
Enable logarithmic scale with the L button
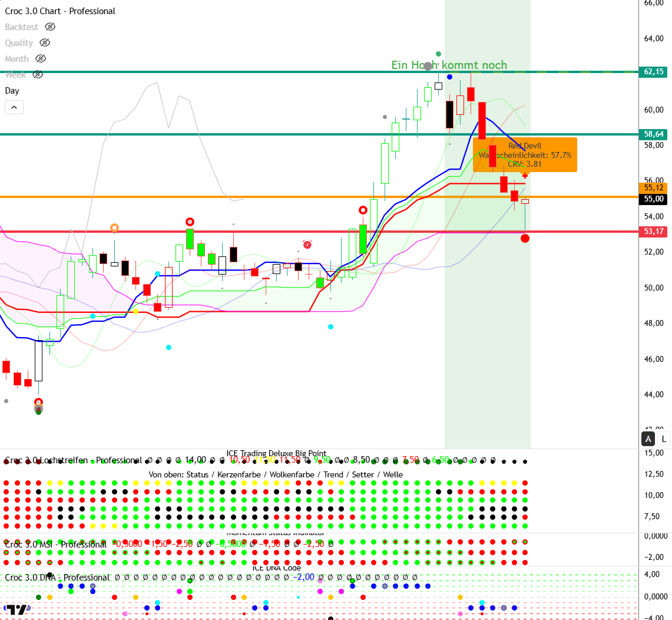[664, 438]
